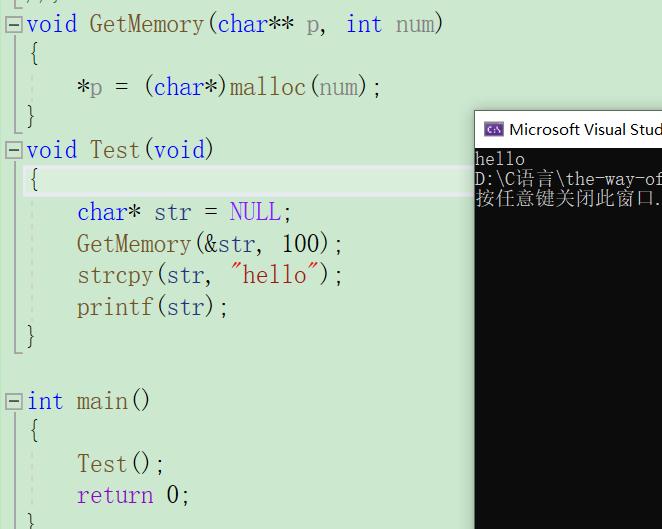Click the console window application icon
Viewport: 662px width, 529px height.
point(494,129)
